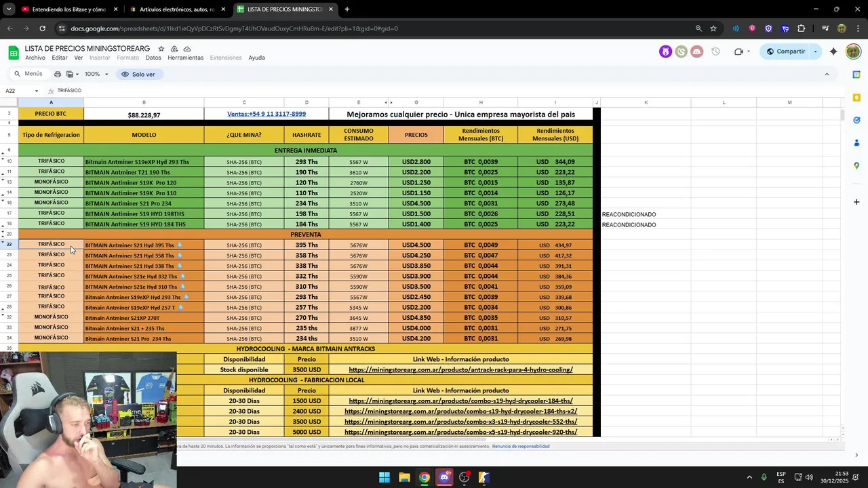Select the USD2.800 price cell
Viewport: 868px width, 488px height.
[x=416, y=162]
